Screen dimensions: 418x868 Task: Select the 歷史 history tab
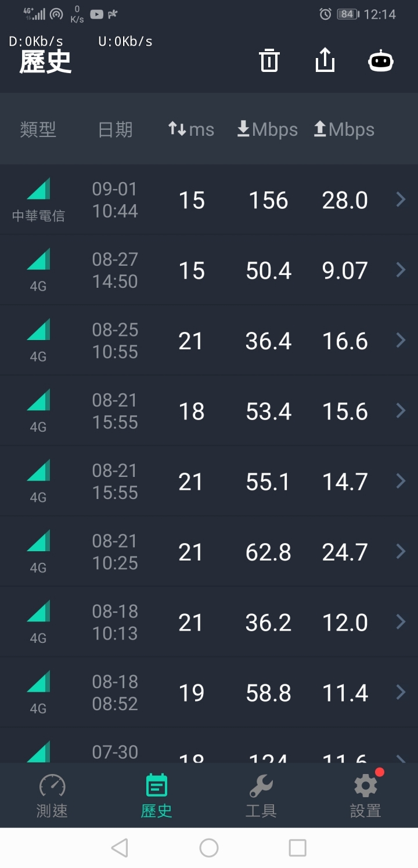157,796
